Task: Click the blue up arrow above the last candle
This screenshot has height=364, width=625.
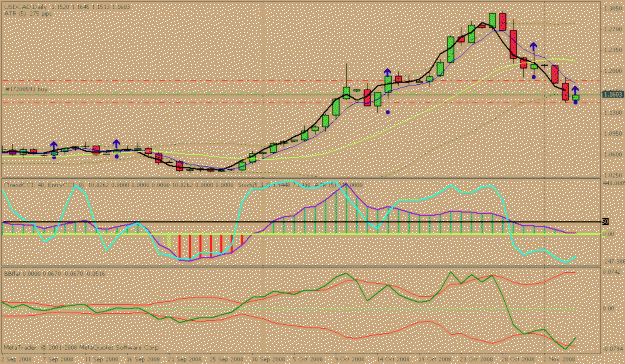Action: pos(575,91)
